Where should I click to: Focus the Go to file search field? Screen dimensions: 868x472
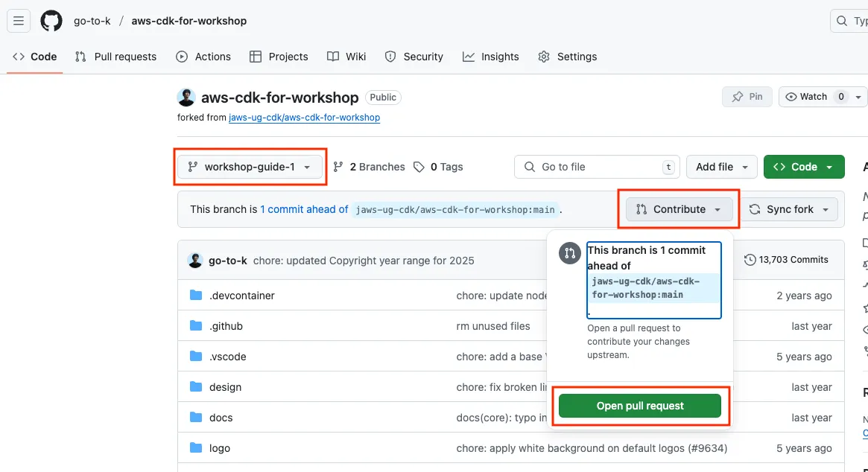click(x=597, y=167)
